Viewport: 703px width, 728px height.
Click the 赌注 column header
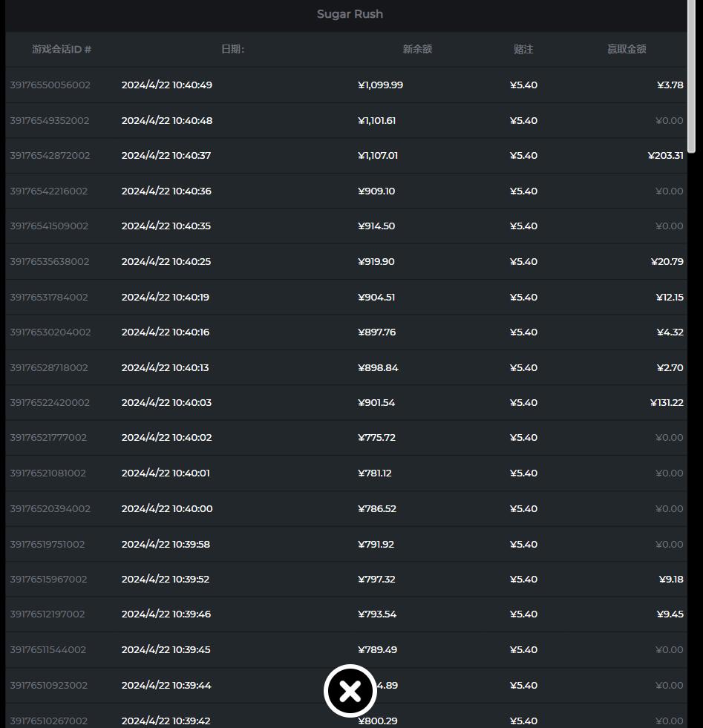(x=523, y=49)
